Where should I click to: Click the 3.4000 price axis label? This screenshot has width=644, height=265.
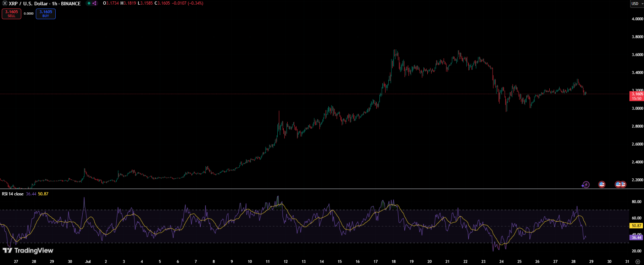637,72
